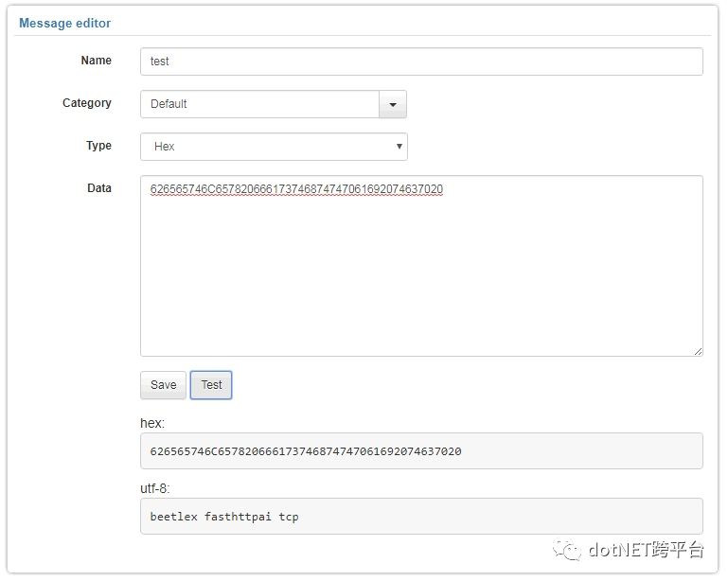This screenshot has height=581, width=728.
Task: Click the Test button
Action: [x=211, y=385]
